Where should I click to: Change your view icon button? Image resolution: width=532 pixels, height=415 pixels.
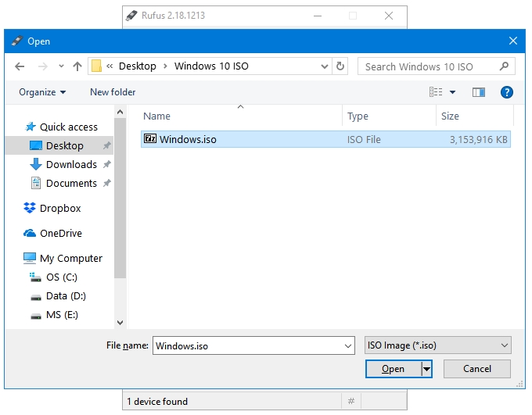pos(436,92)
